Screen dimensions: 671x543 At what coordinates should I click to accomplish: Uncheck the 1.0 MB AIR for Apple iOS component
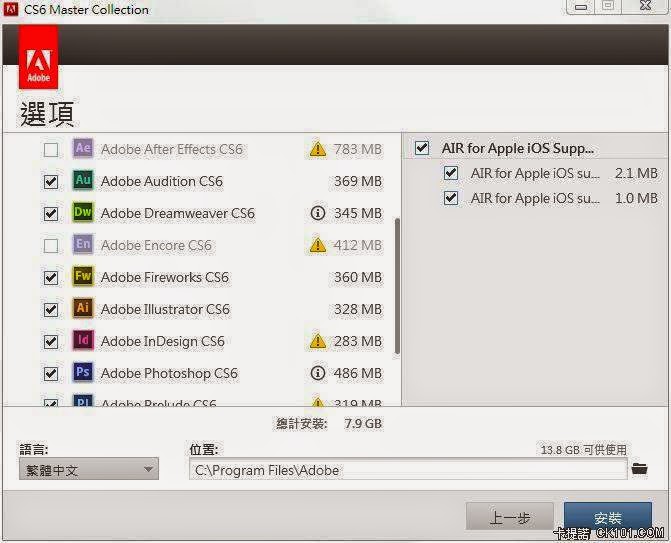[x=451, y=198]
